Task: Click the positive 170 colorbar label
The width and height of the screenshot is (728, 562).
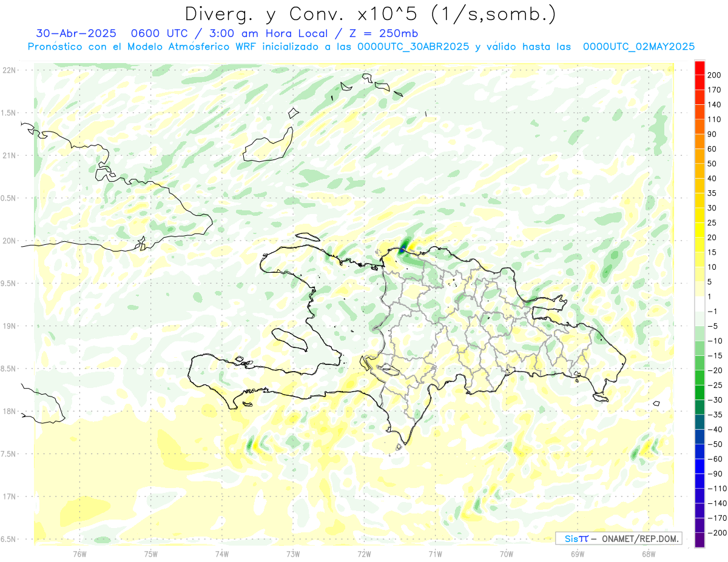Action: pyautogui.click(x=714, y=90)
